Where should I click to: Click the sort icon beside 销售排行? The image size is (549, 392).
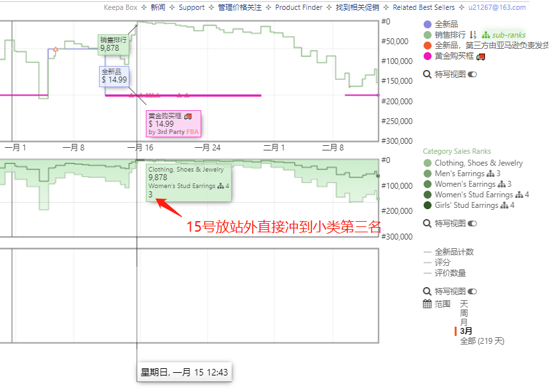(473, 35)
